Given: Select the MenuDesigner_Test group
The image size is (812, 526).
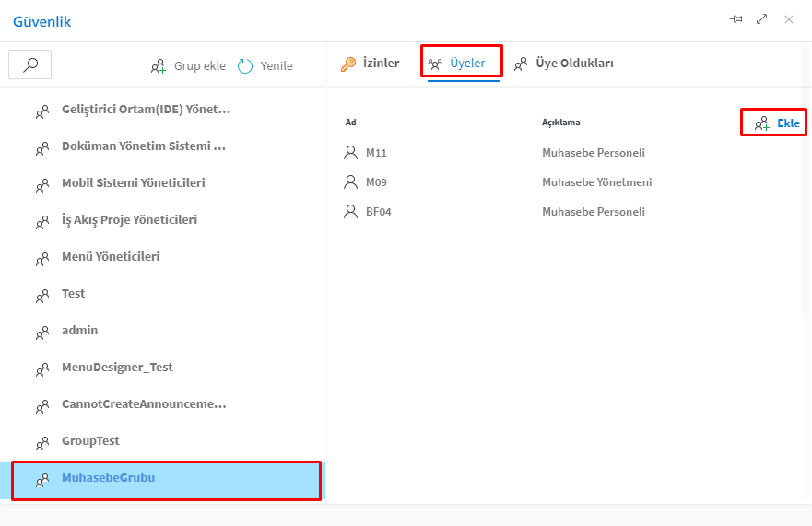Looking at the screenshot, I should pos(117,368).
